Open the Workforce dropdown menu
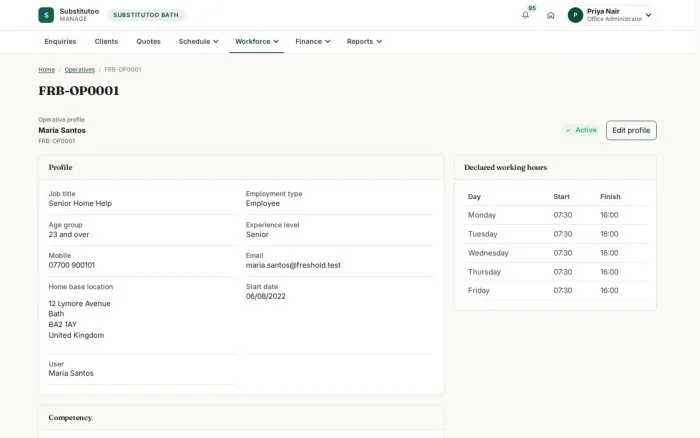 (x=257, y=42)
